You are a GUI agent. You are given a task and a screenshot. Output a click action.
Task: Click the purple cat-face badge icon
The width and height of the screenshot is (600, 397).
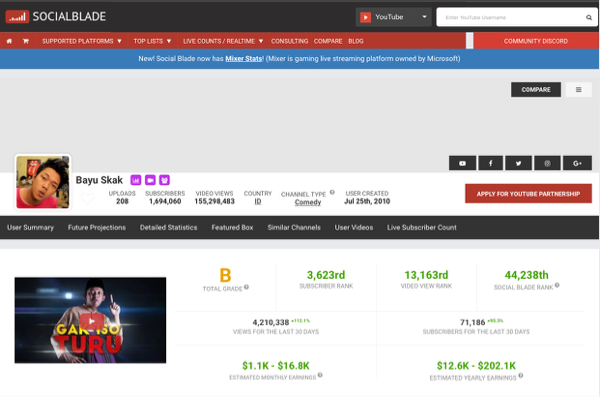[x=165, y=180]
